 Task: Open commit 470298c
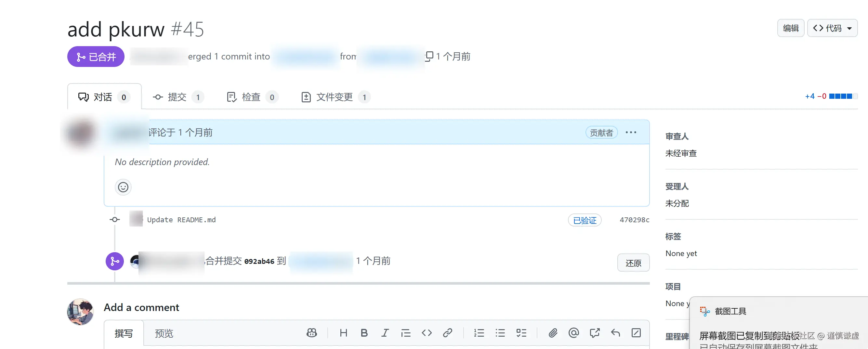pyautogui.click(x=635, y=220)
